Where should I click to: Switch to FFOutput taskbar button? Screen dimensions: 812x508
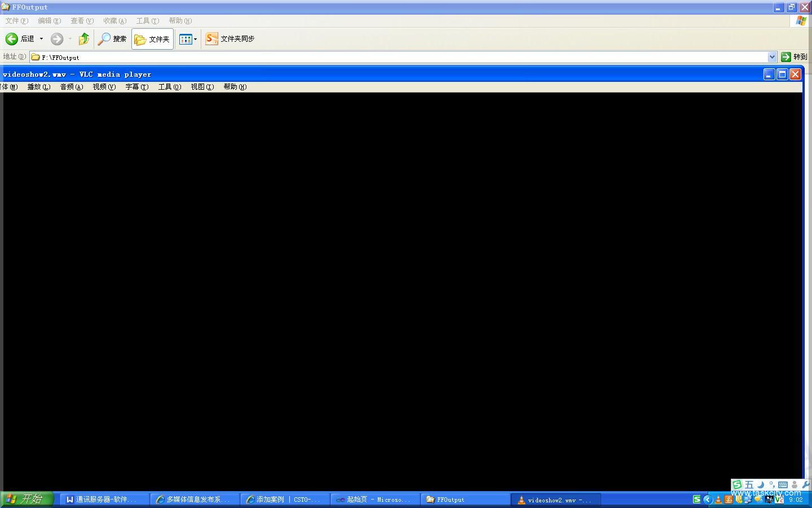[466, 500]
